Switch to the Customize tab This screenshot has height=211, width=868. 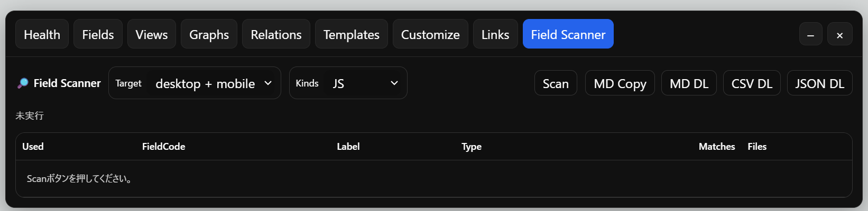pos(430,34)
